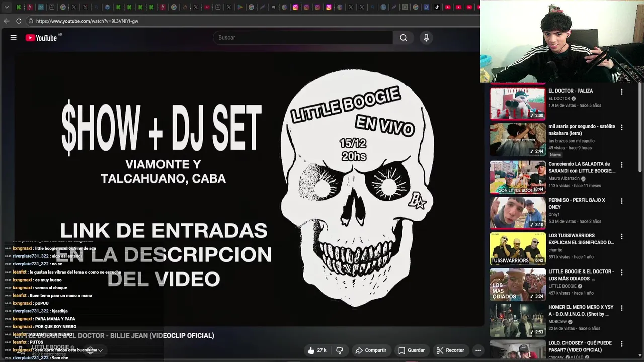Open title link Conociendo LA SALADITA de SARANDI
This screenshot has width=644, height=362.
tap(582, 167)
